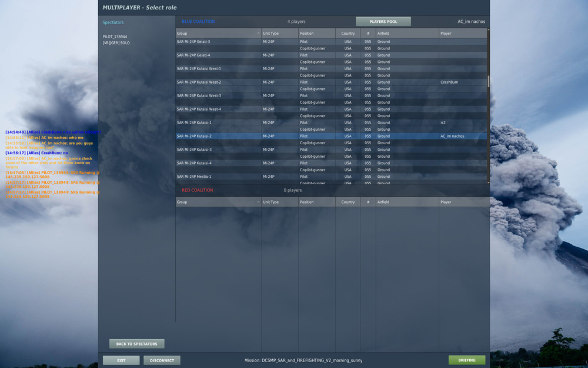
Task: Select SAR Mi-24P Kutaisi West-4 pilot slot
Action: 331,110
